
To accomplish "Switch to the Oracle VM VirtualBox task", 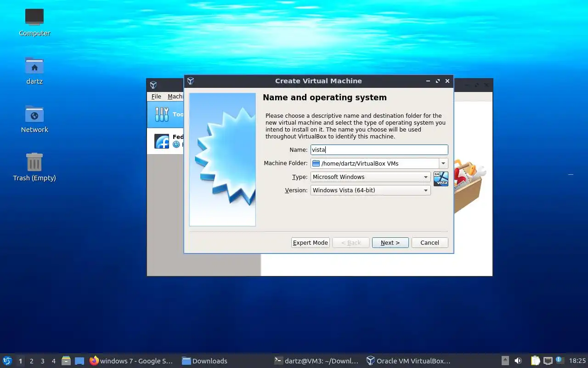I will (409, 361).
